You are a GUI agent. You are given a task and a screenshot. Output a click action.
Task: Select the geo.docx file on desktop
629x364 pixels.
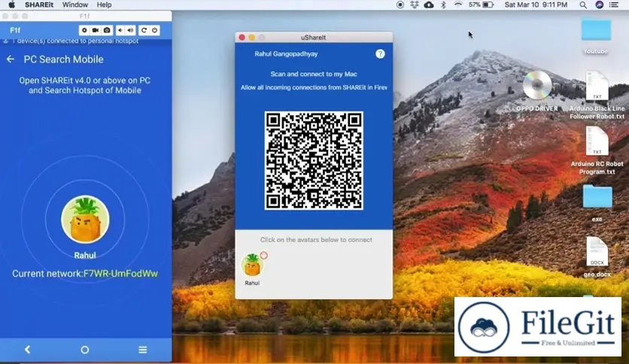pyautogui.click(x=597, y=252)
